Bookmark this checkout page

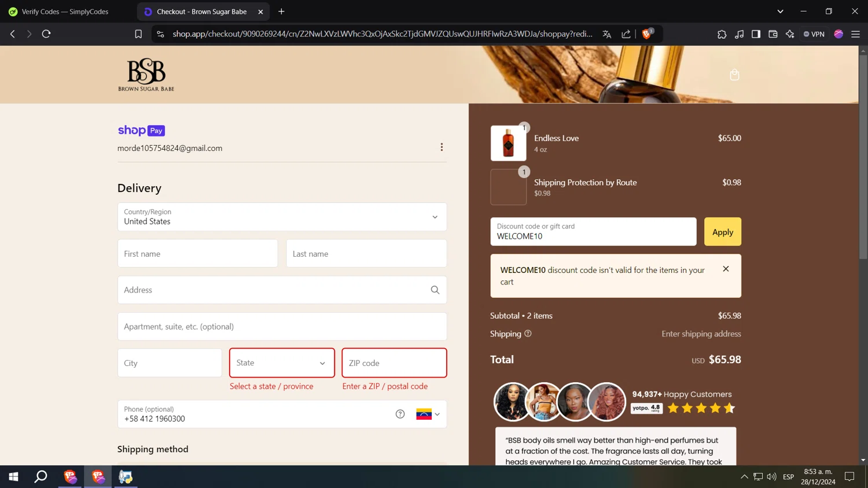(138, 34)
